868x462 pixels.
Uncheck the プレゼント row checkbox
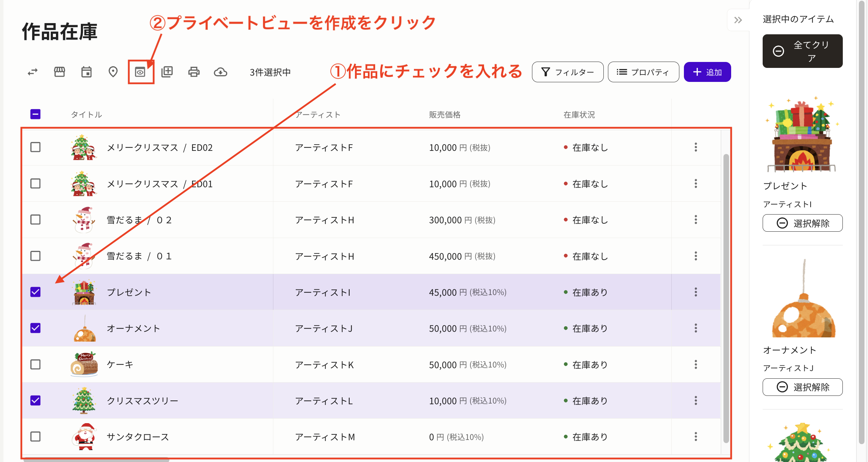click(x=35, y=292)
